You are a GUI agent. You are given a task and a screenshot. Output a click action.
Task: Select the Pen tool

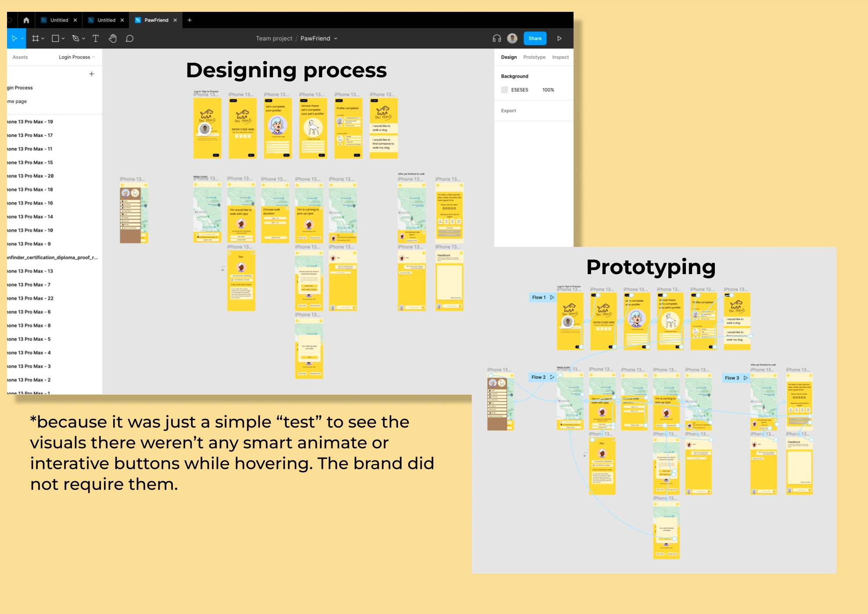click(75, 39)
